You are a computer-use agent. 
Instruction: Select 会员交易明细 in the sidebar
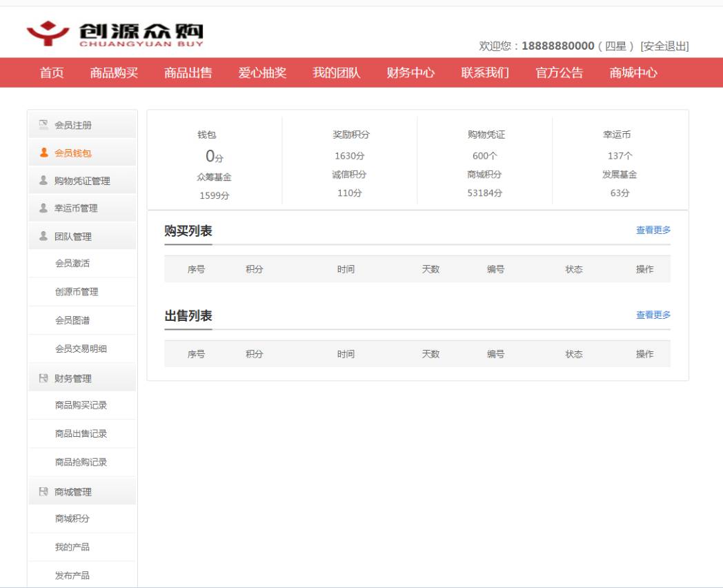pos(81,349)
